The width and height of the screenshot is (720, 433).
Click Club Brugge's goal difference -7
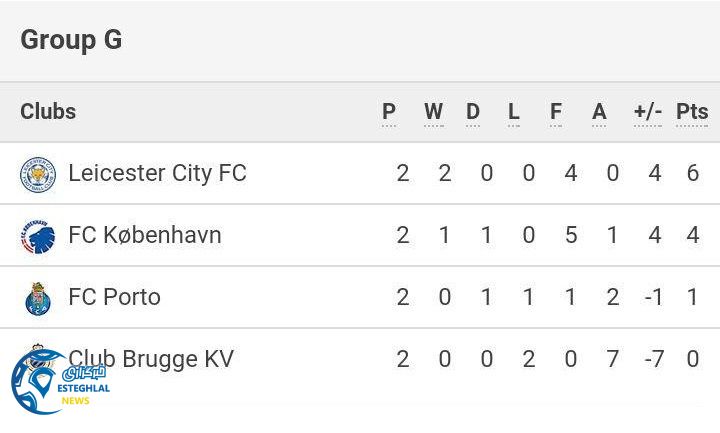coord(653,359)
